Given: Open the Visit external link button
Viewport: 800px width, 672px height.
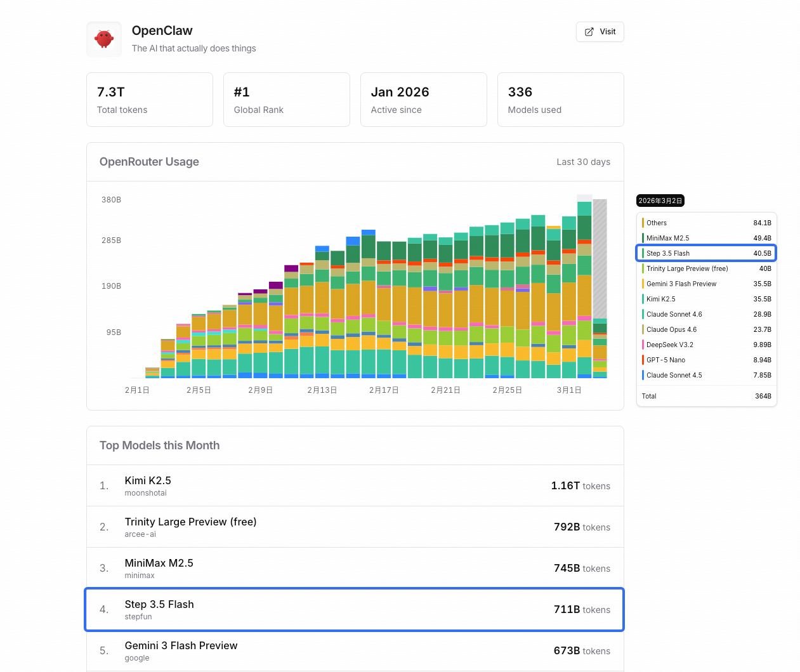Looking at the screenshot, I should click(x=600, y=32).
